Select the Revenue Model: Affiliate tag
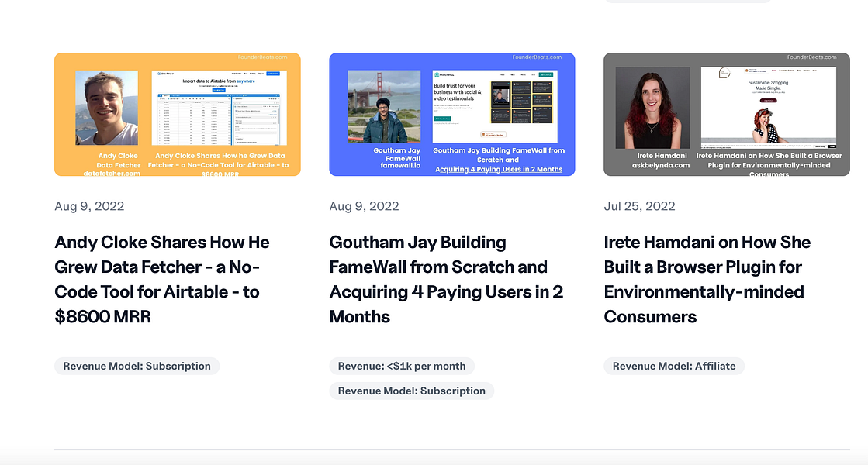Image resolution: width=868 pixels, height=465 pixels. point(674,366)
